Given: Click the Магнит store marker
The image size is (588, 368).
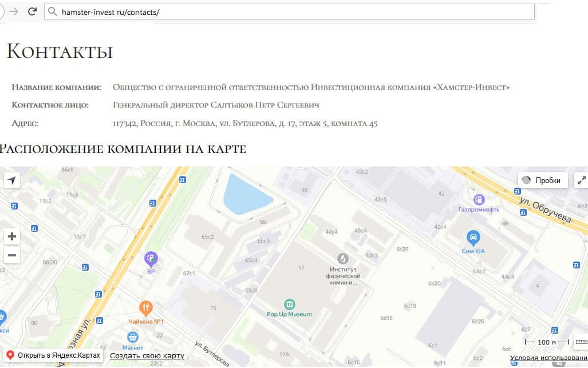Looking at the screenshot, I should point(133,337).
